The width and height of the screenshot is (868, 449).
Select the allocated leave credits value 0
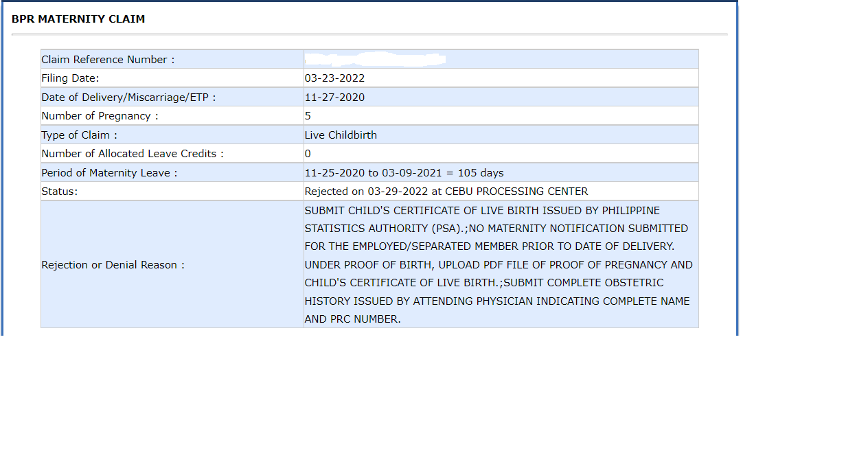coord(307,153)
